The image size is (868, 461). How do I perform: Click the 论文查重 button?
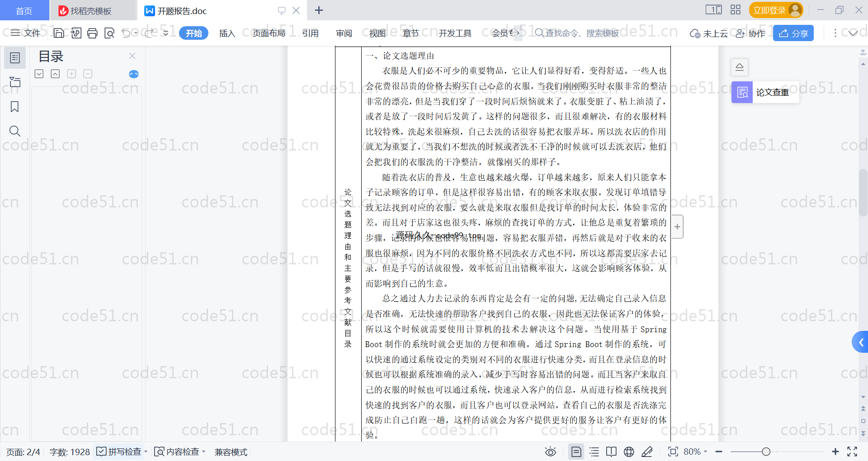(765, 92)
